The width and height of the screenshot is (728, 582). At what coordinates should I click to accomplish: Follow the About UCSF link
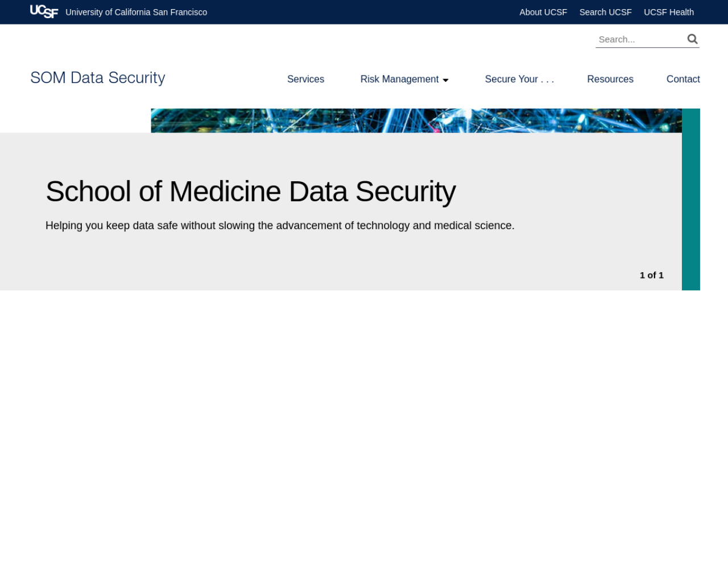[x=543, y=12]
